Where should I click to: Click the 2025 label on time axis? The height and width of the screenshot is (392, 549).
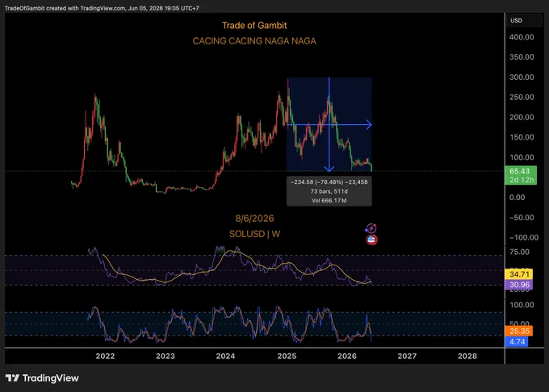(x=287, y=356)
